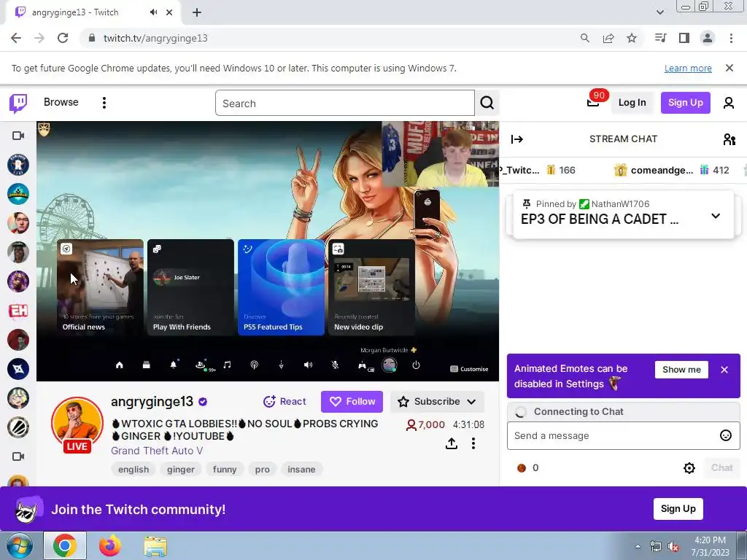
Task: Click the React button
Action: [285, 402]
